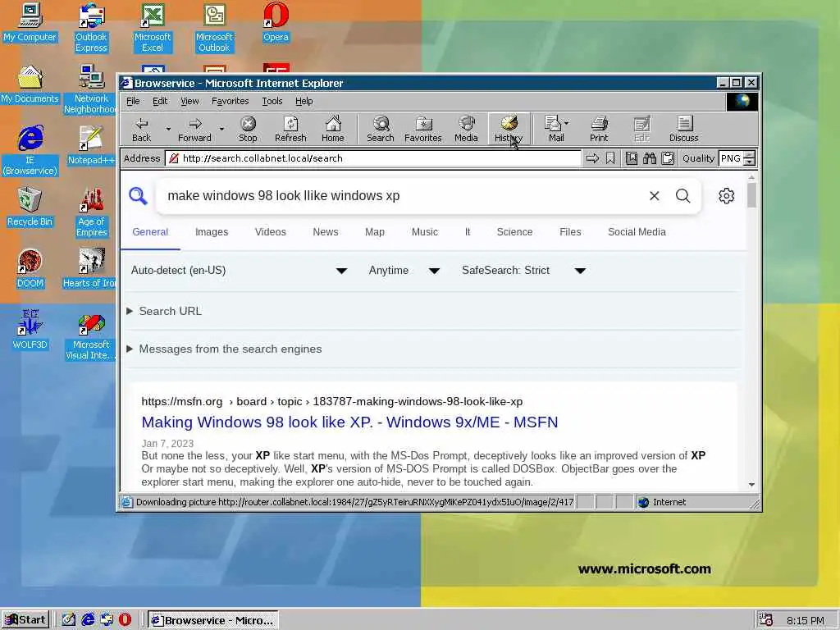This screenshot has height=630, width=840.
Task: Open the Tools menu
Action: tap(272, 101)
